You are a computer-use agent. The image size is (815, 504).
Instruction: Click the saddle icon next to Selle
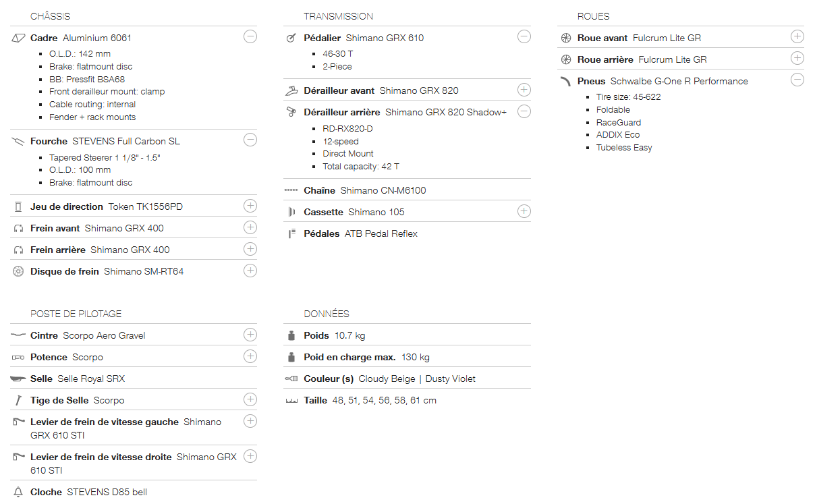click(x=18, y=379)
